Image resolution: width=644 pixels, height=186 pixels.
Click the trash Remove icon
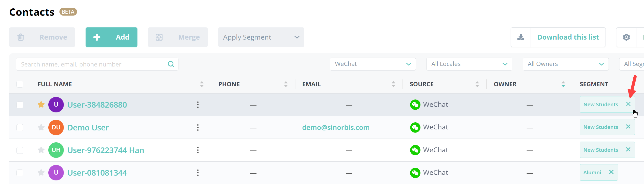coord(21,37)
